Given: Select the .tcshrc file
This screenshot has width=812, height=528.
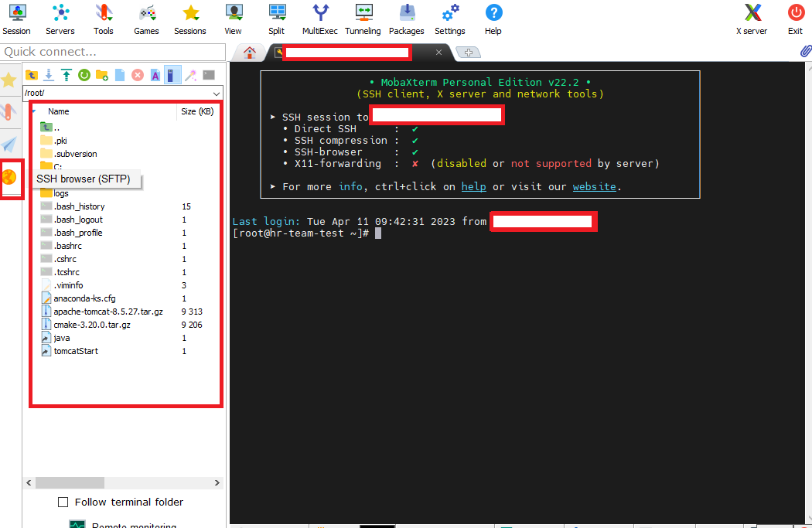Looking at the screenshot, I should click(60, 272).
